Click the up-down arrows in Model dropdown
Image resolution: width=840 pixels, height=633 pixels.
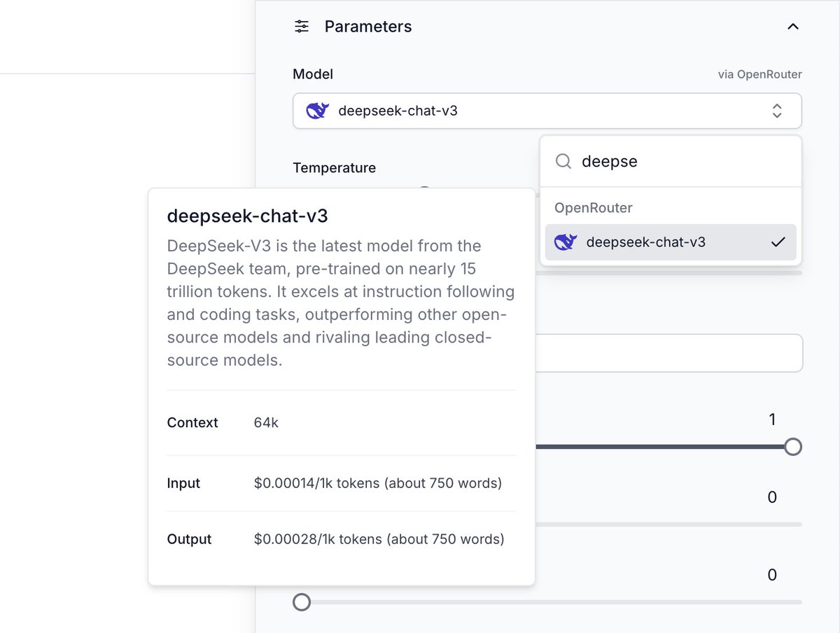pos(777,111)
